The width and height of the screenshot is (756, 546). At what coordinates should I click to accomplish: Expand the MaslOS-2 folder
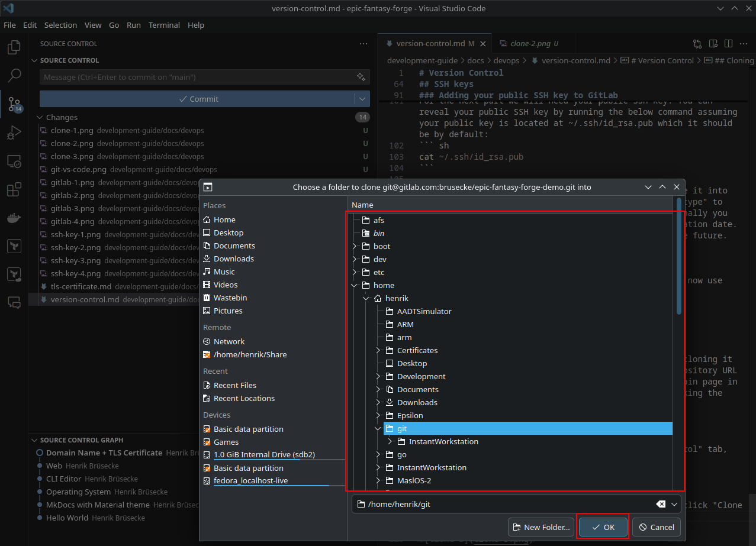click(378, 480)
